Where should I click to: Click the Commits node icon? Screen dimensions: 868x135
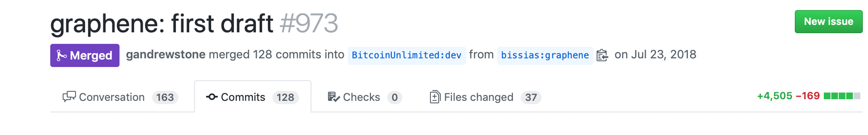click(212, 97)
